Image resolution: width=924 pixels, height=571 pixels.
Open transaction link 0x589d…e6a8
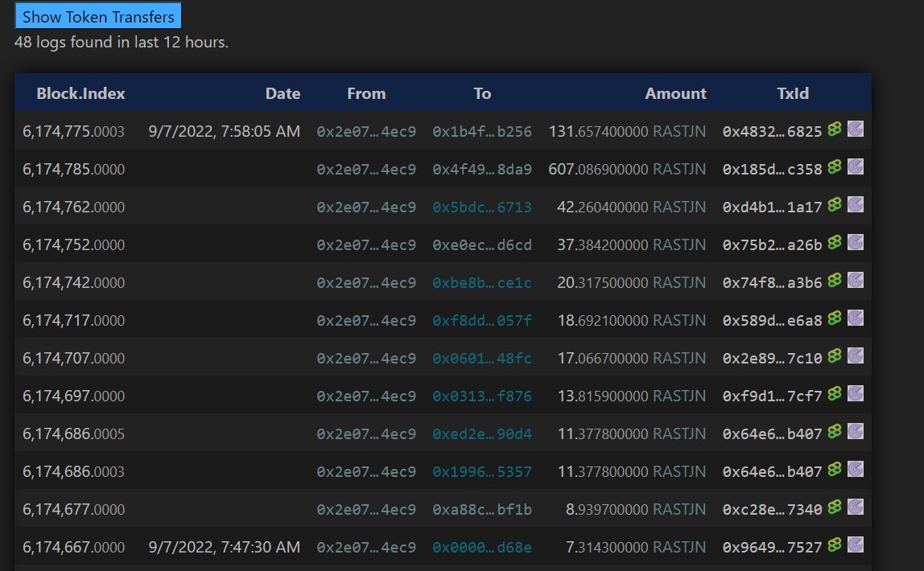[x=772, y=320]
